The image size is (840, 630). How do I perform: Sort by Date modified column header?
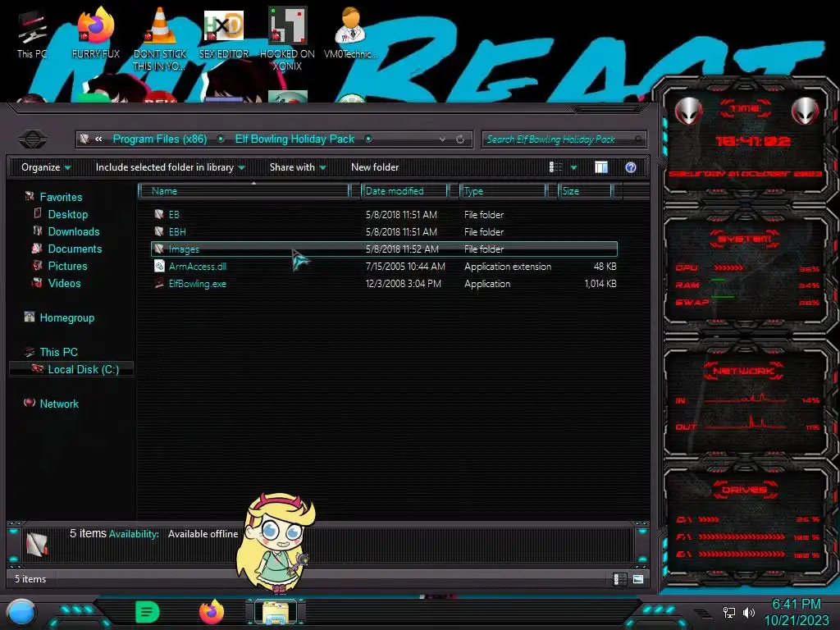[405, 190]
